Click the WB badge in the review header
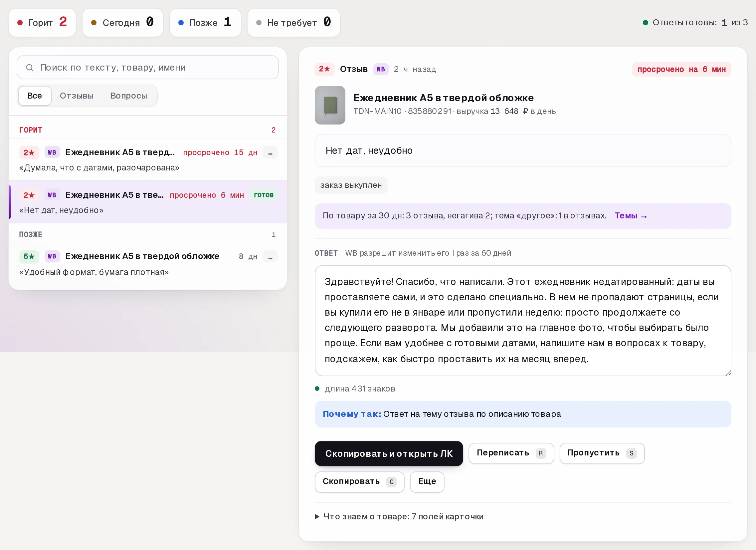756x550 pixels. pyautogui.click(x=381, y=69)
